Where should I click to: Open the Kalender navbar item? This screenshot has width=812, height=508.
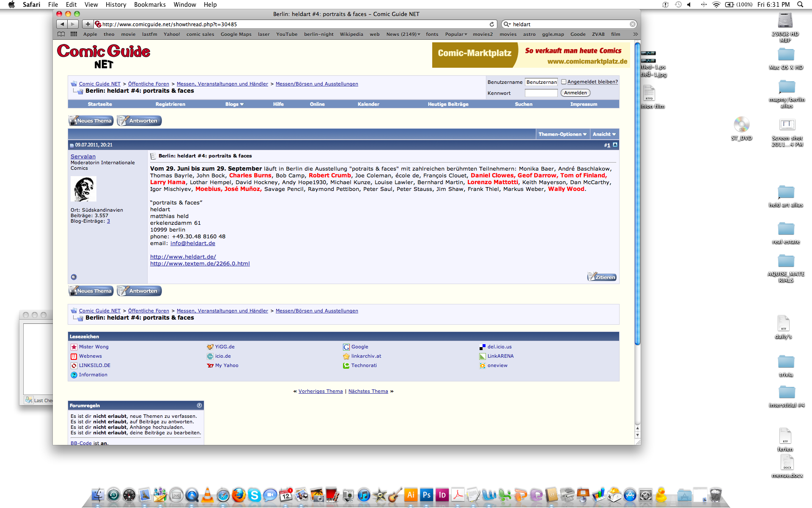pos(368,104)
